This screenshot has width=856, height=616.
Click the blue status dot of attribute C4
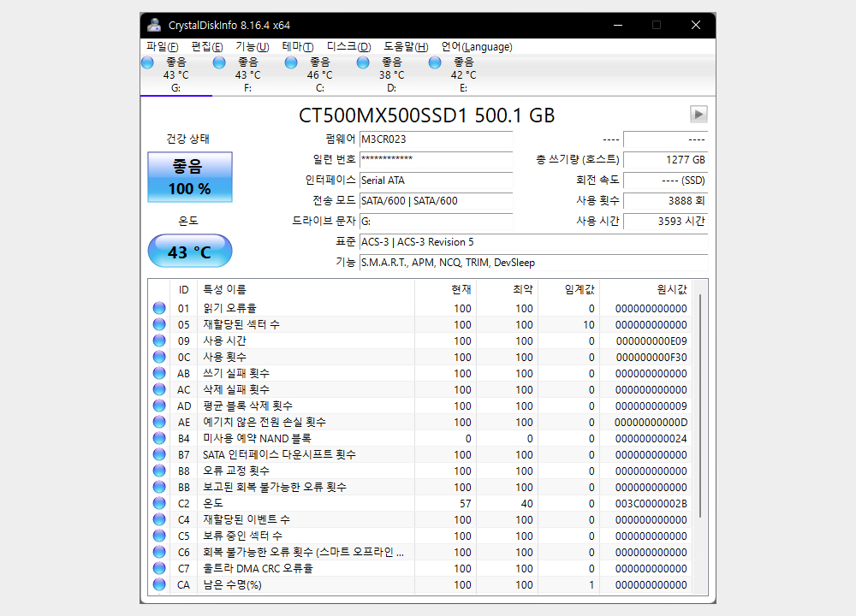[x=159, y=519]
